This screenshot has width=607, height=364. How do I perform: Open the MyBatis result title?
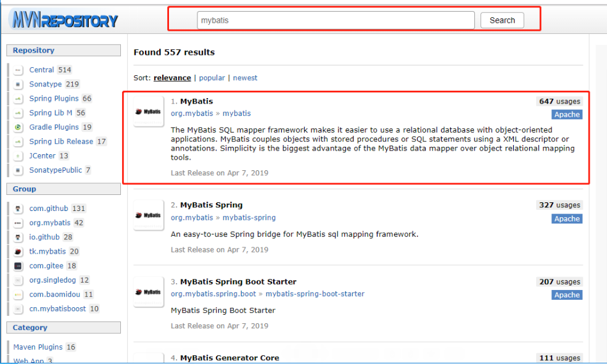click(197, 101)
